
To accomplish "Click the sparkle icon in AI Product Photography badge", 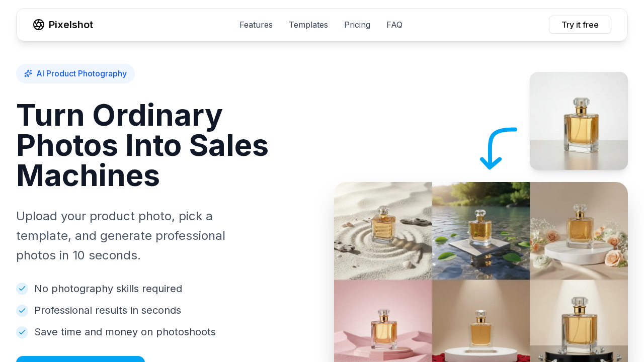I will pyautogui.click(x=28, y=73).
